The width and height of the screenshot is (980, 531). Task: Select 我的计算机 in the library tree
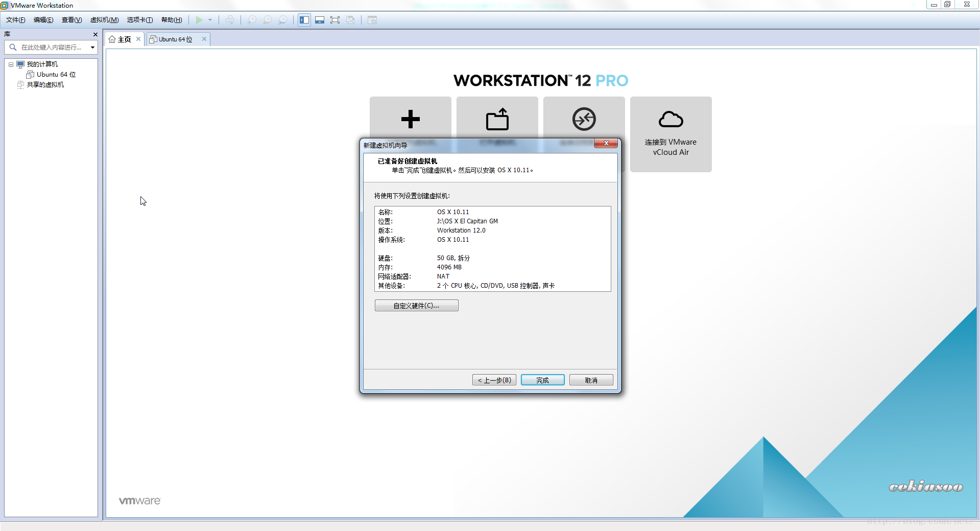pyautogui.click(x=42, y=64)
